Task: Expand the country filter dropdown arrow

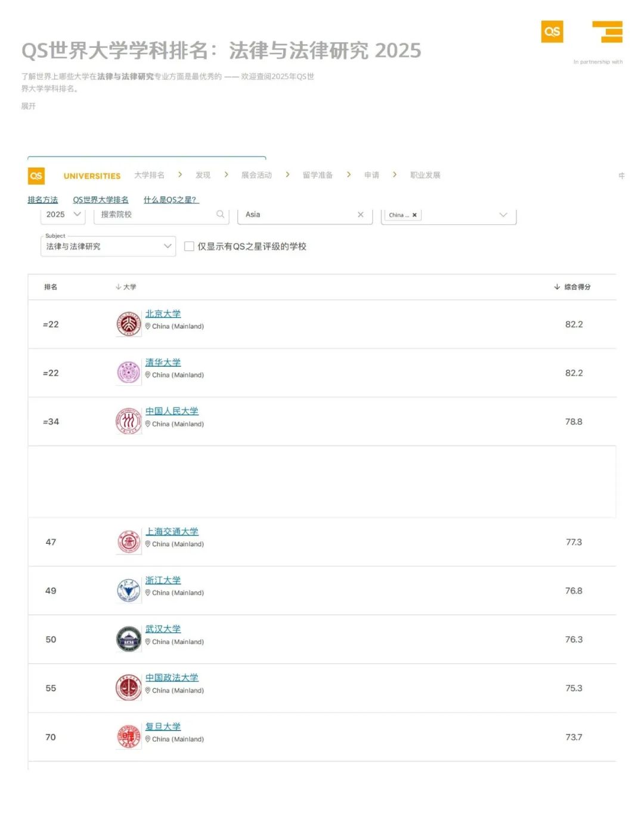Action: 503,215
